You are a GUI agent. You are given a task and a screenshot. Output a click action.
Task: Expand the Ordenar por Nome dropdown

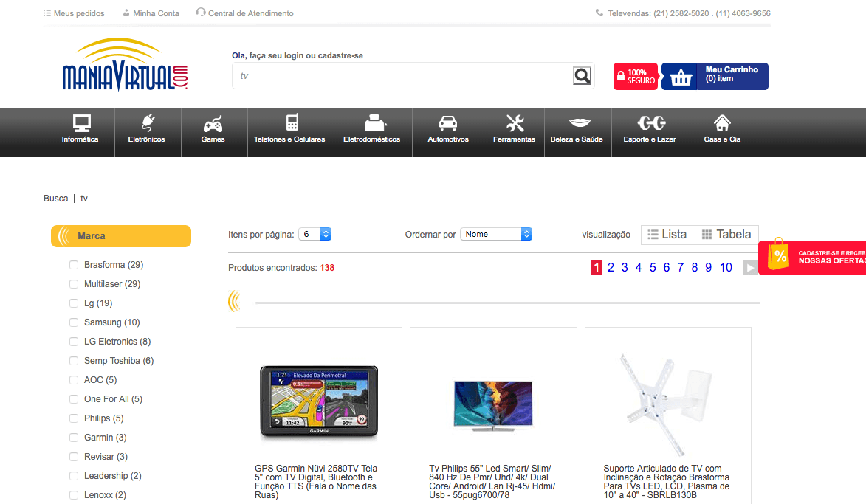[x=496, y=234]
